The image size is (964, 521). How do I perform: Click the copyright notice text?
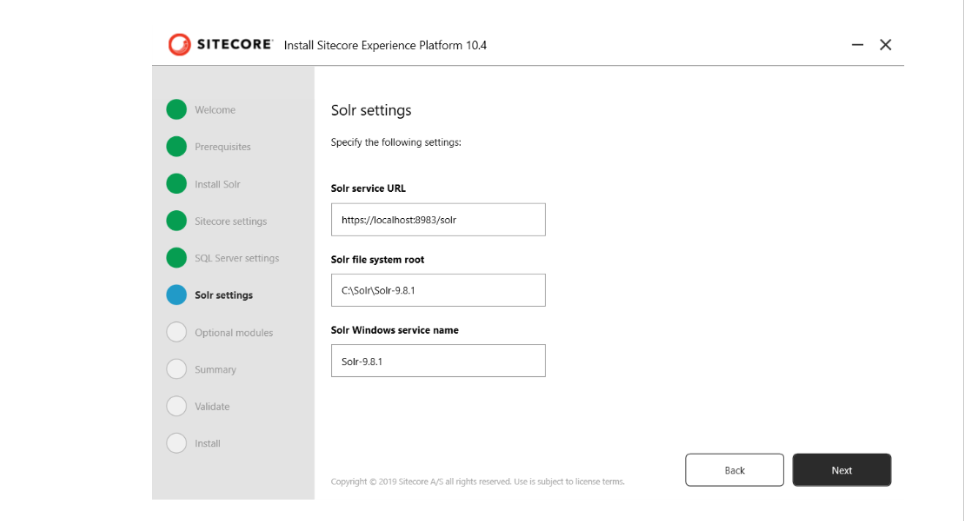click(478, 482)
